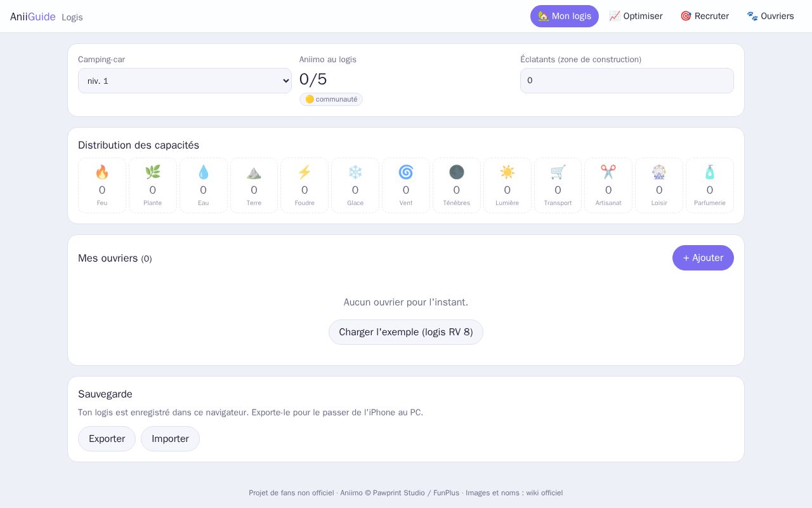Viewport: 812px width, 508px height.
Task: Click the Vent cyclone icon
Action: (406, 172)
